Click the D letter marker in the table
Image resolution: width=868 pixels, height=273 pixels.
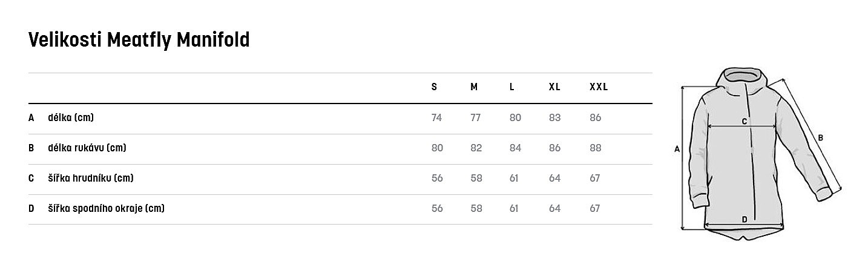31,208
